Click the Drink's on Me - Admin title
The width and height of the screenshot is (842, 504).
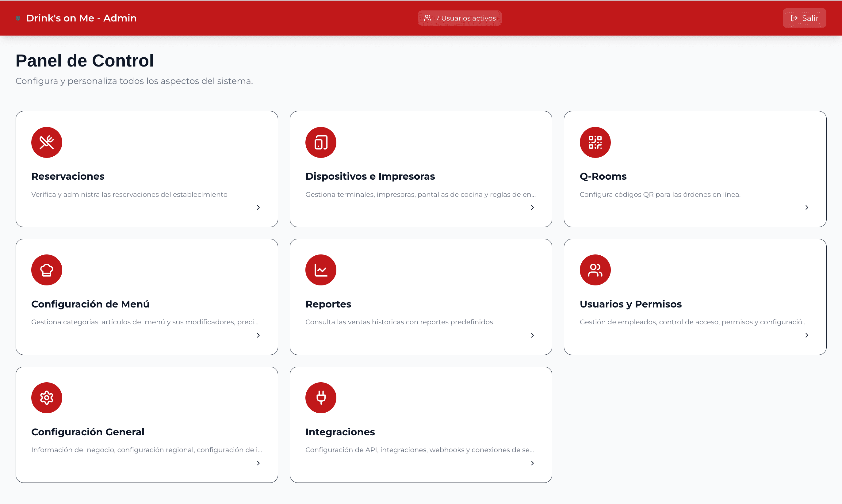81,18
